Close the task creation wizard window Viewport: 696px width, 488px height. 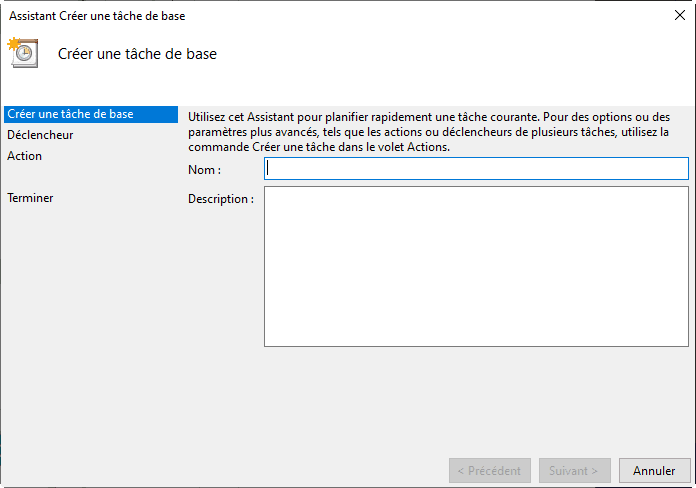tap(680, 16)
